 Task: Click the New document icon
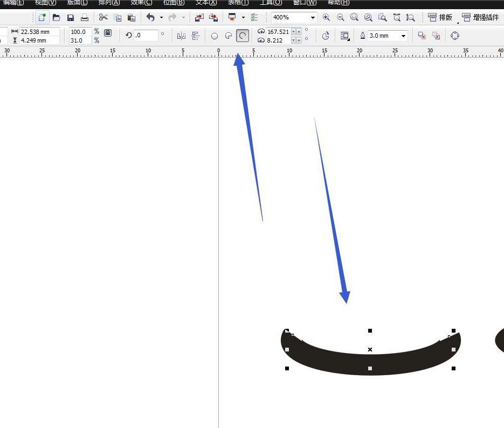click(42, 18)
